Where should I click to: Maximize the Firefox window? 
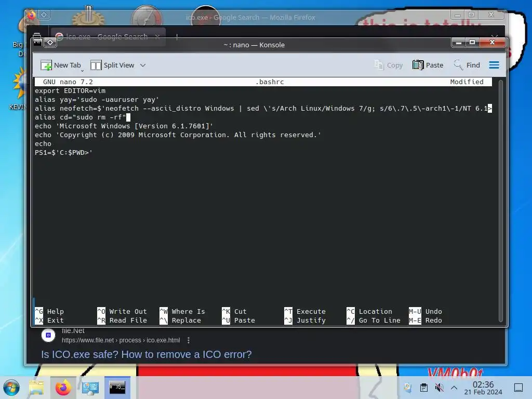point(471,15)
